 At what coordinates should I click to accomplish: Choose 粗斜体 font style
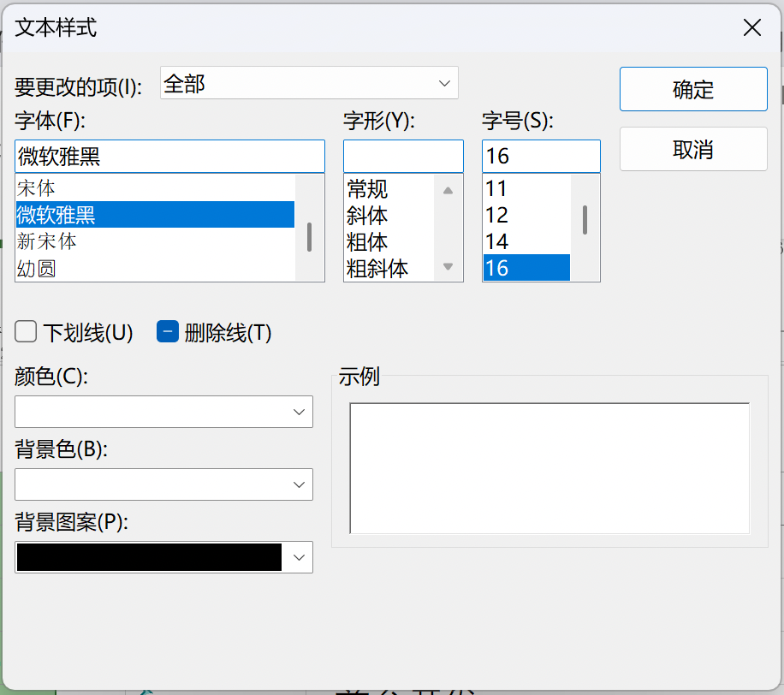point(377,269)
